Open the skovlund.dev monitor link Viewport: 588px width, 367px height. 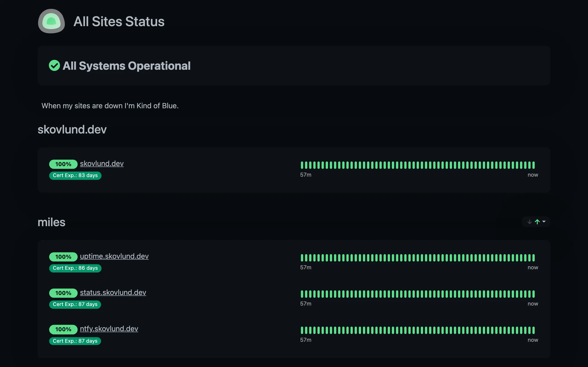point(102,163)
